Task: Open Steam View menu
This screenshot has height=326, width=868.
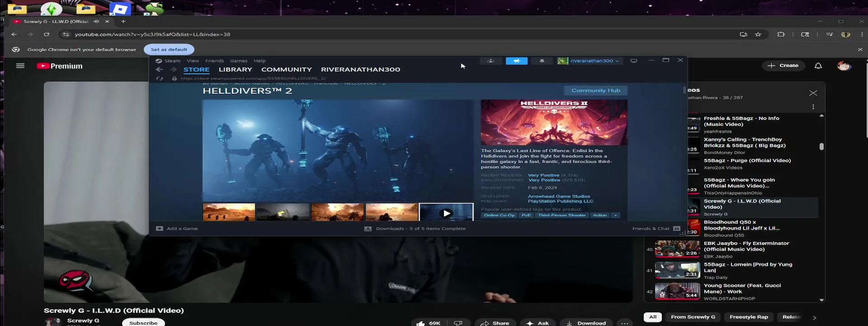Action: (x=193, y=61)
